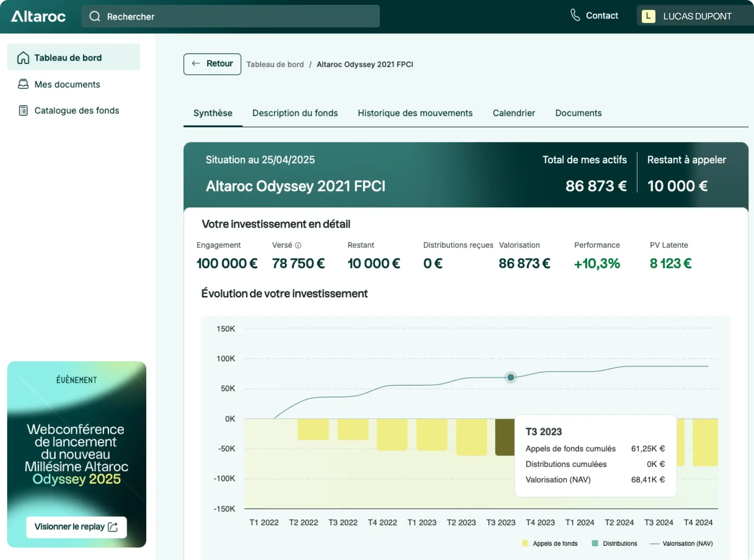Click the T4 2024 axis label
This screenshot has height=560, width=754.
(698, 522)
